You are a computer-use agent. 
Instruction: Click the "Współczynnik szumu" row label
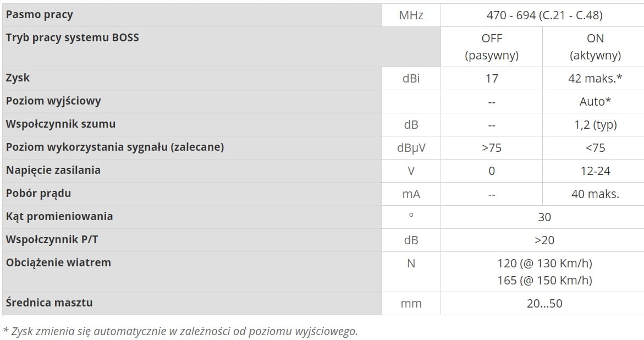coord(60,124)
